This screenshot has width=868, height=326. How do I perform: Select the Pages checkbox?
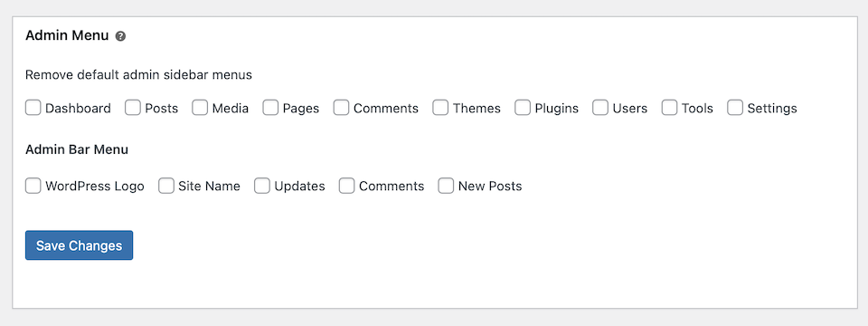[270, 108]
